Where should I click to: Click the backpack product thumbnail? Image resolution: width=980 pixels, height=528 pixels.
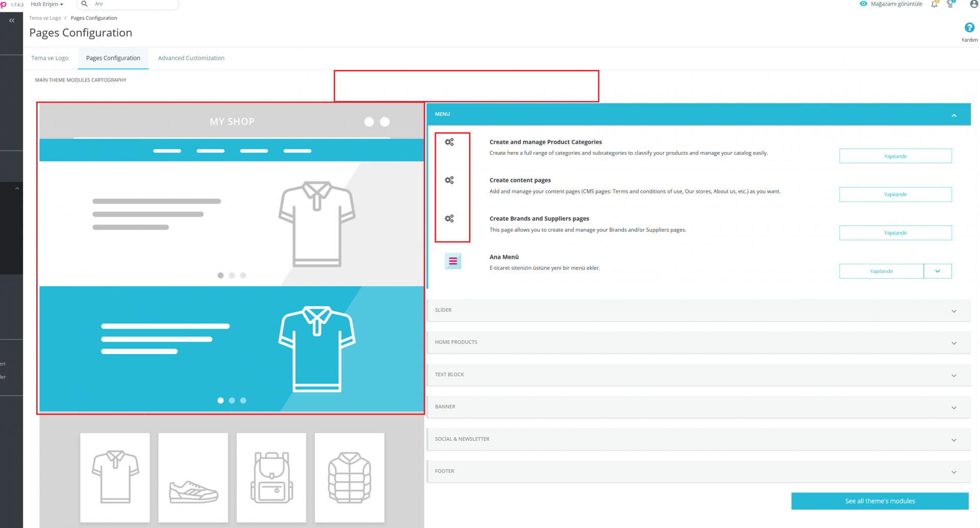pyautogui.click(x=271, y=477)
